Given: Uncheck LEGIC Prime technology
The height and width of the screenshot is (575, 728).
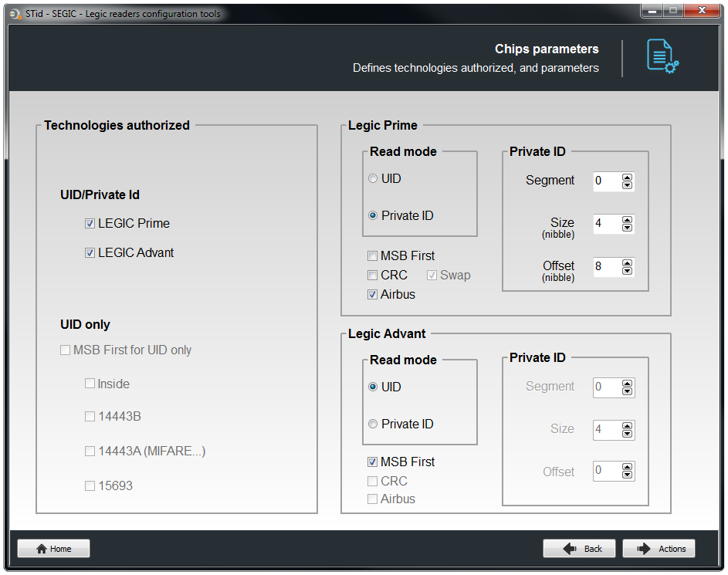Looking at the screenshot, I should tap(90, 224).
